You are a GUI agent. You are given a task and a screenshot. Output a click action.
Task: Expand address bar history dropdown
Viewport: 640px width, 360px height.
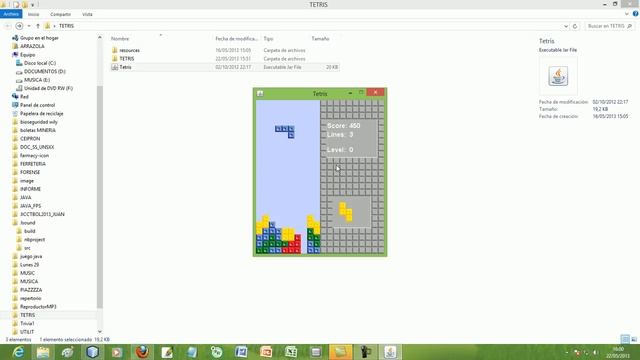pyautogui.click(x=566, y=26)
